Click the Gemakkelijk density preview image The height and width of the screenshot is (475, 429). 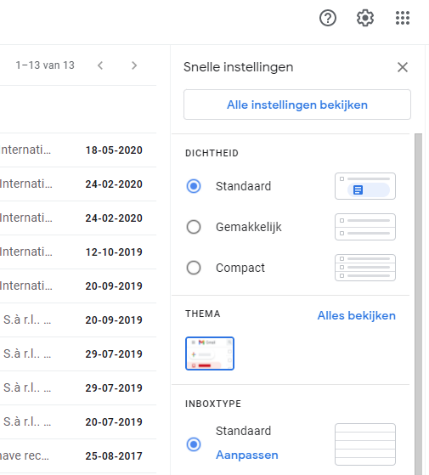[x=365, y=227]
